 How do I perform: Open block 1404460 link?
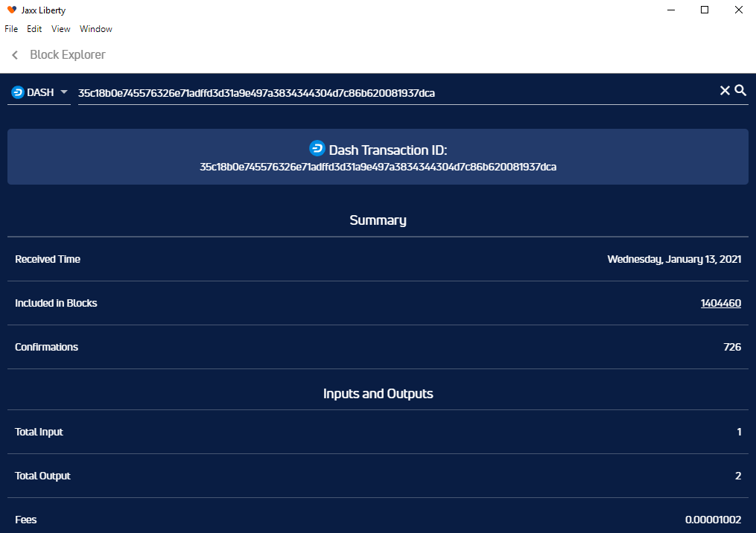(721, 303)
